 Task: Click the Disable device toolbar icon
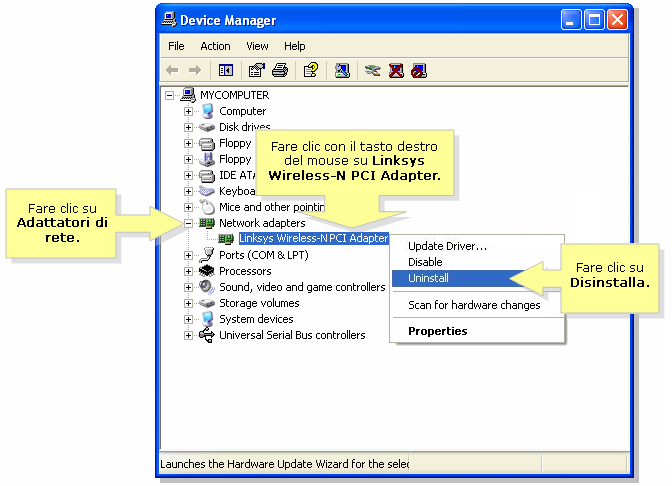pyautogui.click(x=419, y=70)
